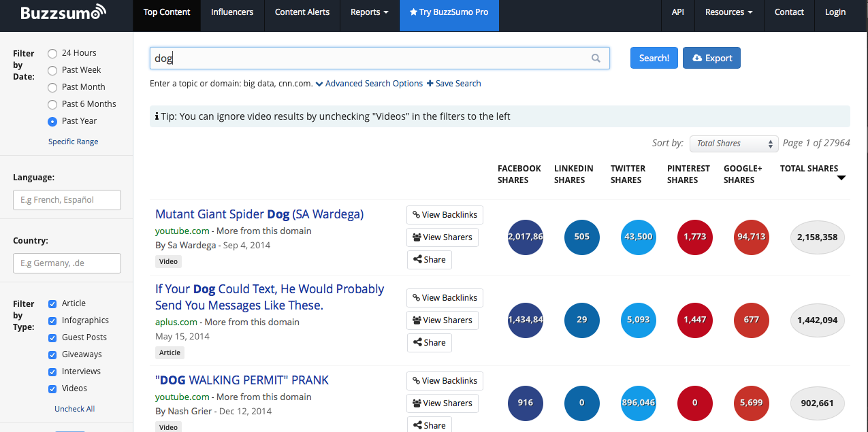This screenshot has width=868, height=432.
Task: Click Facebook shares circle showing 916
Action: point(526,403)
